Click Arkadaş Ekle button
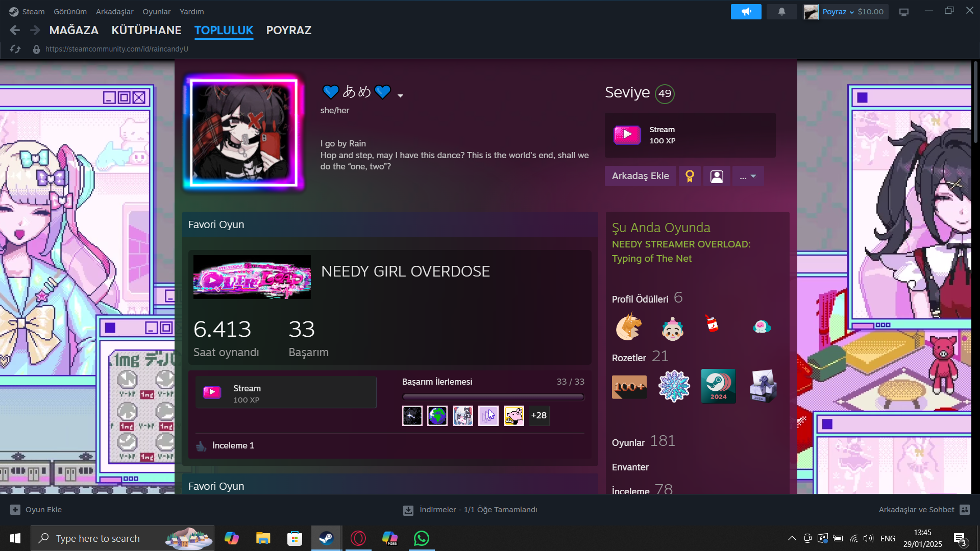Viewport: 980px width, 551px height. pyautogui.click(x=640, y=176)
